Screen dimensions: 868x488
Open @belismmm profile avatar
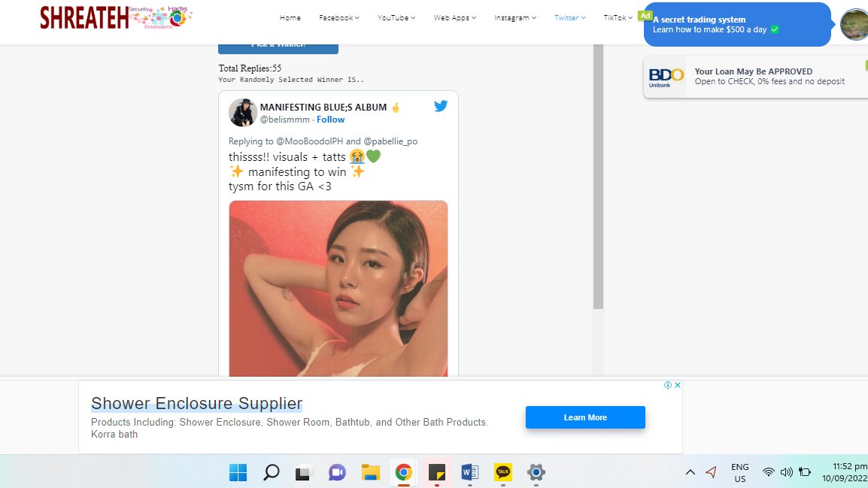242,113
